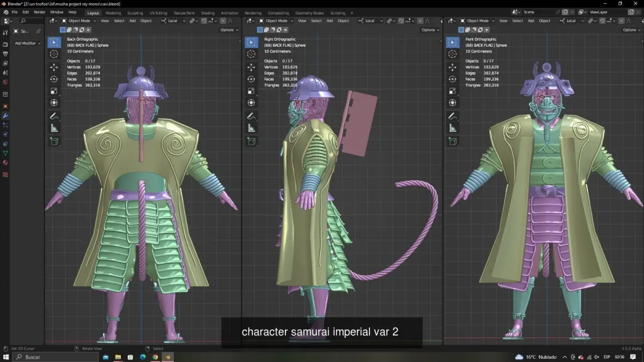Toggle proportional editing in Front Orthographic viewport header
Viewport: 644px width, 362px height.
click(622, 21)
